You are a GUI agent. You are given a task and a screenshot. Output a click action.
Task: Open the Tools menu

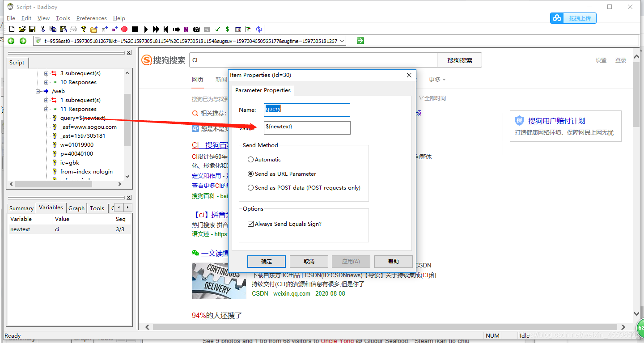[x=63, y=18]
